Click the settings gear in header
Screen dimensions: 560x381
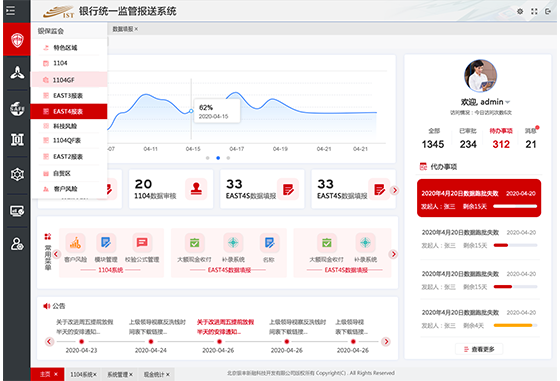click(520, 11)
